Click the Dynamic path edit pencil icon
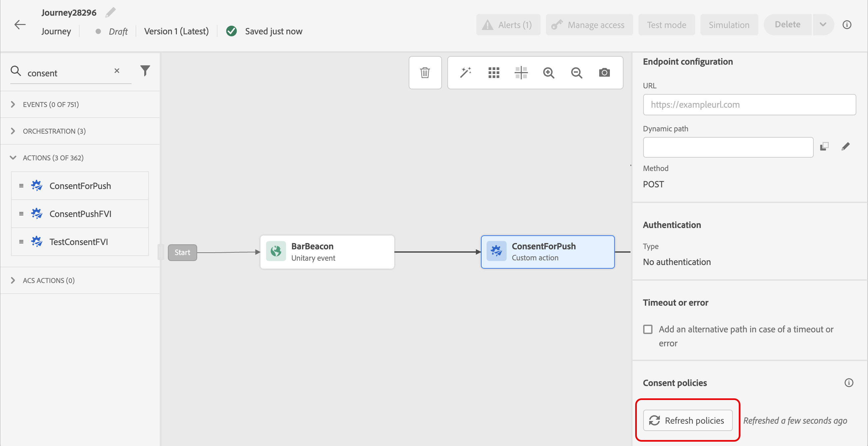 pos(845,146)
